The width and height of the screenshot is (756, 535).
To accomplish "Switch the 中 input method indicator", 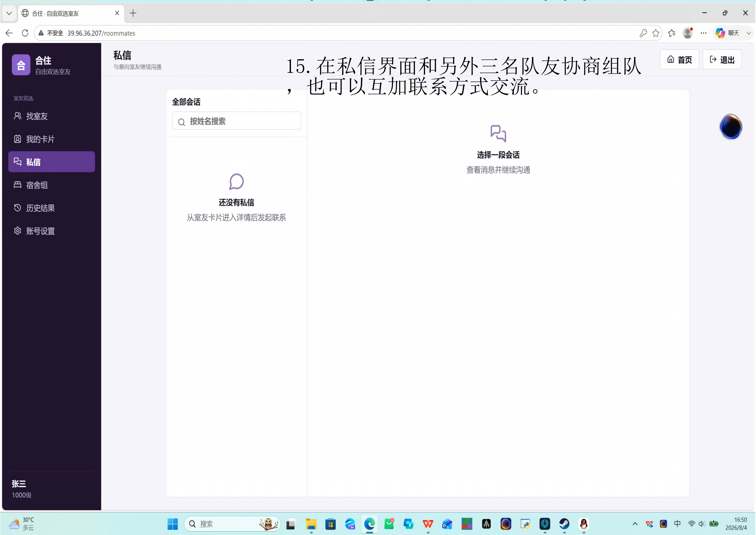I will pyautogui.click(x=677, y=524).
